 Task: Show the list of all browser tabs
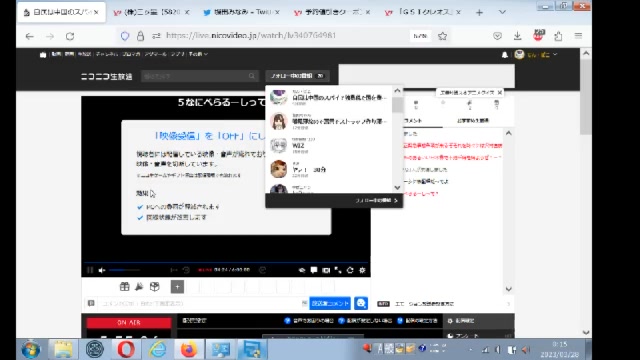502,12
